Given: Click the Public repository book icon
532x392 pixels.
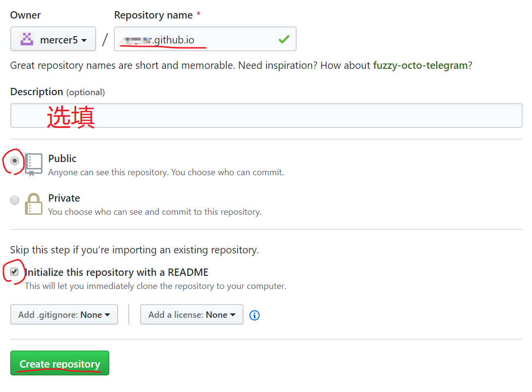Looking at the screenshot, I should tap(34, 165).
